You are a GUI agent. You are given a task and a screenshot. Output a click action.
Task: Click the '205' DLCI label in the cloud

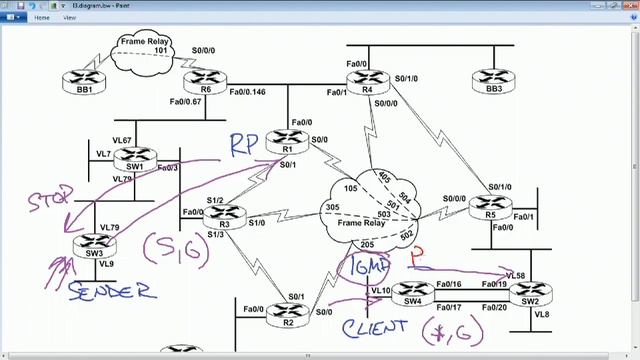pos(367,244)
